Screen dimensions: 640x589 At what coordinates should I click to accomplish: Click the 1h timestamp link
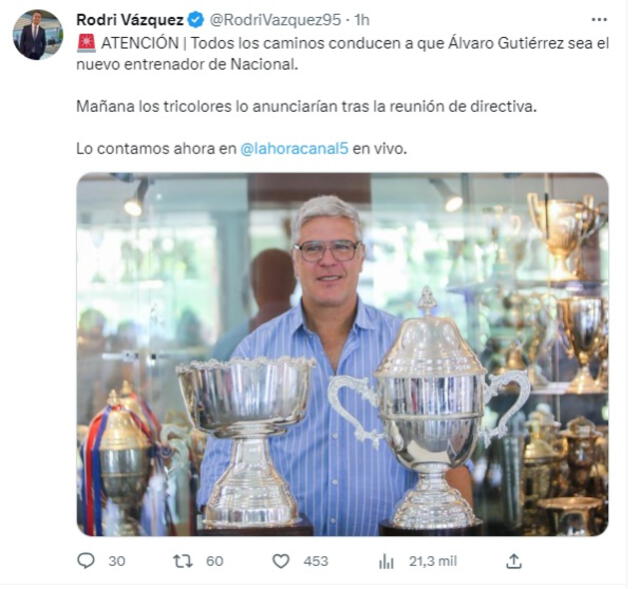click(362, 20)
